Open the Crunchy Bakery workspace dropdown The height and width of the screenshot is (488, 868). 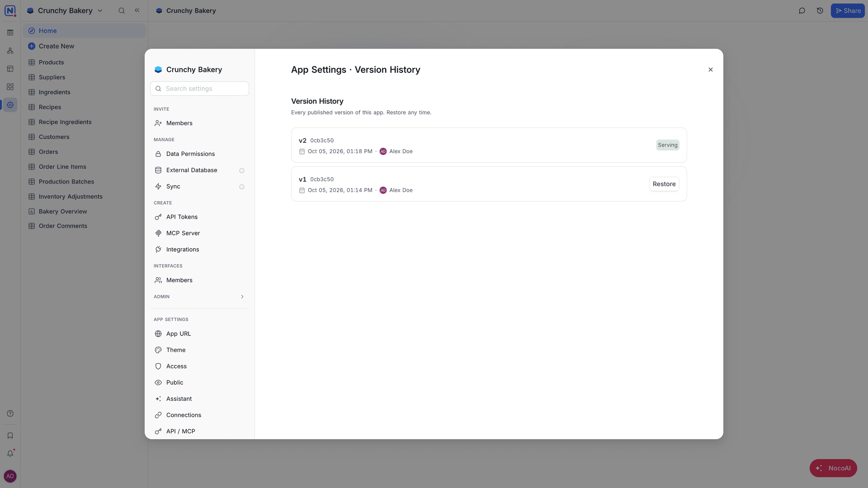pos(65,10)
